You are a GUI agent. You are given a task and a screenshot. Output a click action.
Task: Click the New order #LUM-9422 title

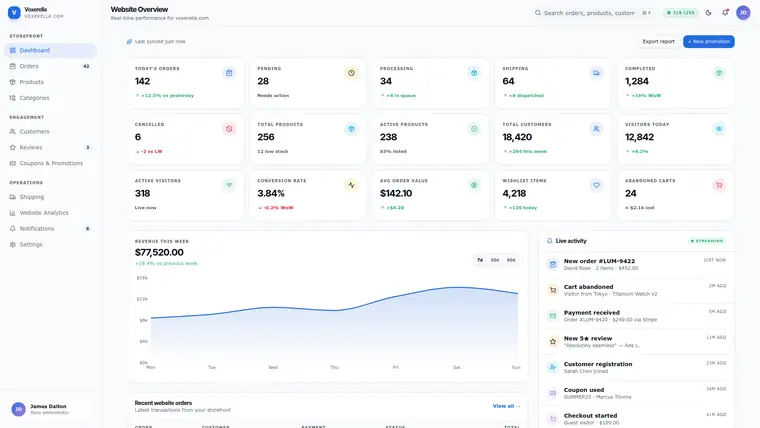coord(599,261)
